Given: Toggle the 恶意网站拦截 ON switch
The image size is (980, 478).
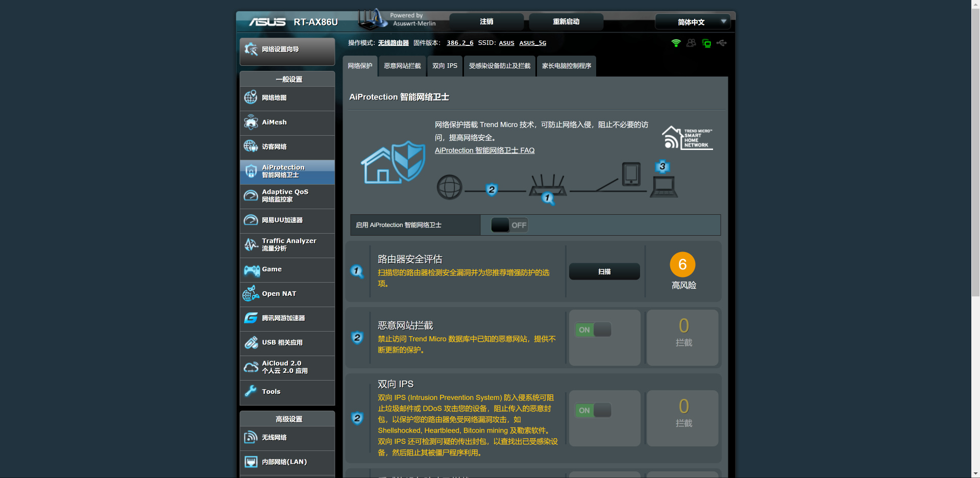Looking at the screenshot, I should [x=593, y=330].
